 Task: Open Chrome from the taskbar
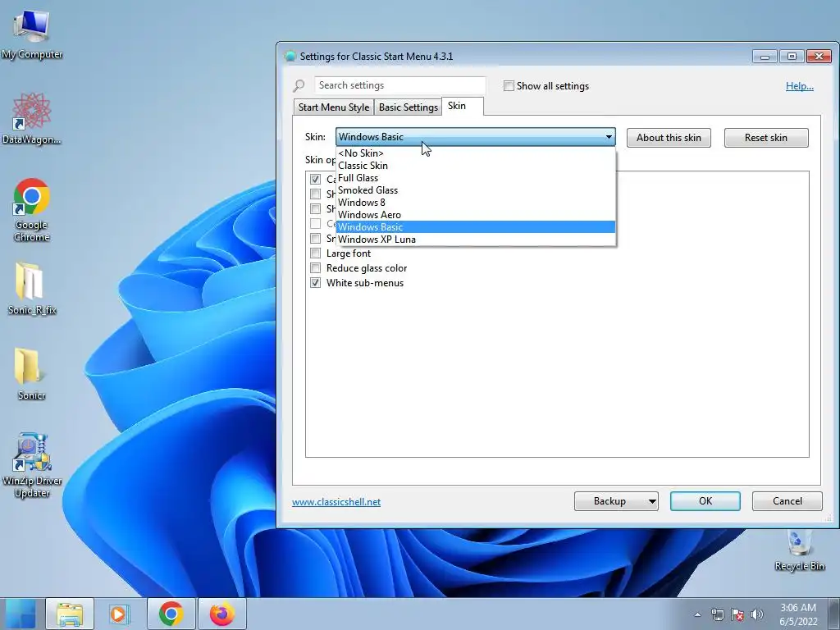pos(171,614)
